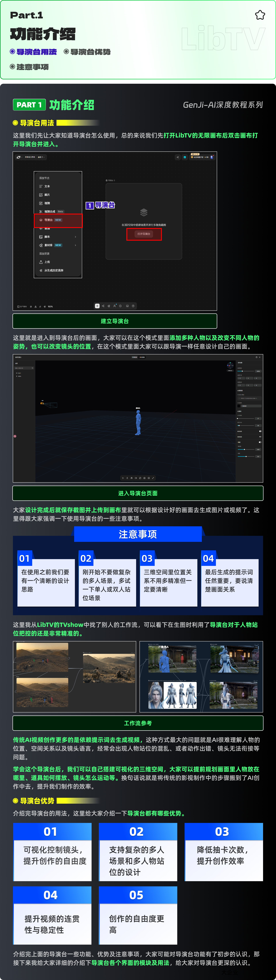Click the help icon at the 3D director top right
The height and width of the screenshot is (980, 276).
[x=257, y=357]
